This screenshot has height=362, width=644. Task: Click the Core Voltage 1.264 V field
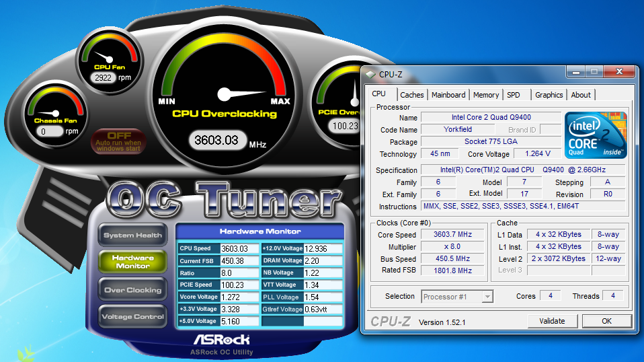(537, 153)
